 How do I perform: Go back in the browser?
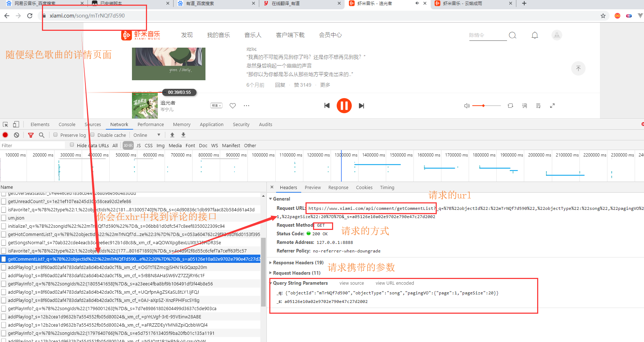[x=7, y=16]
